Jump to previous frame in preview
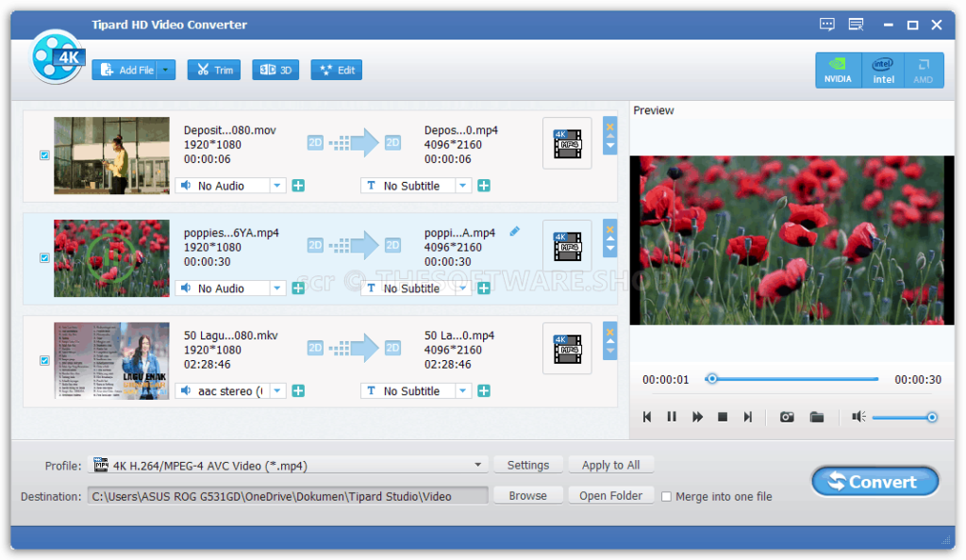 pos(647,418)
